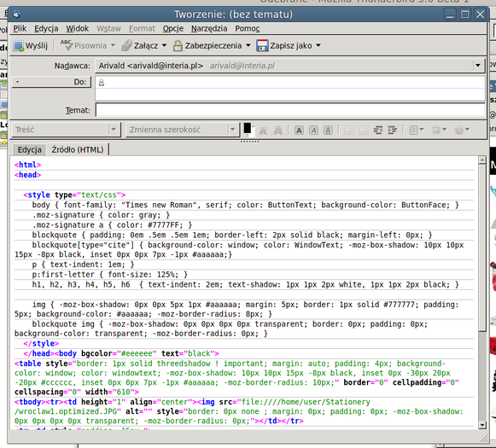Screen dimensions: 496x448
Task: Open the Zmienna szerokość font dropdown
Action: pyautogui.click(x=181, y=130)
